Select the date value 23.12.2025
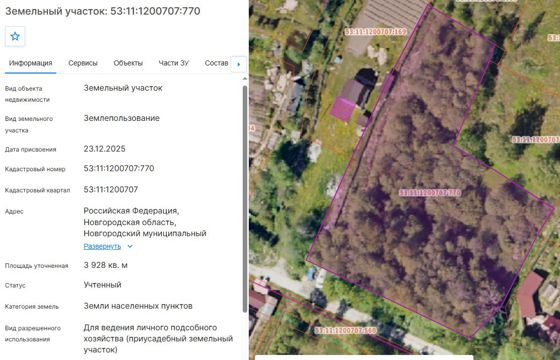This screenshot has width=560, height=360. [105, 149]
